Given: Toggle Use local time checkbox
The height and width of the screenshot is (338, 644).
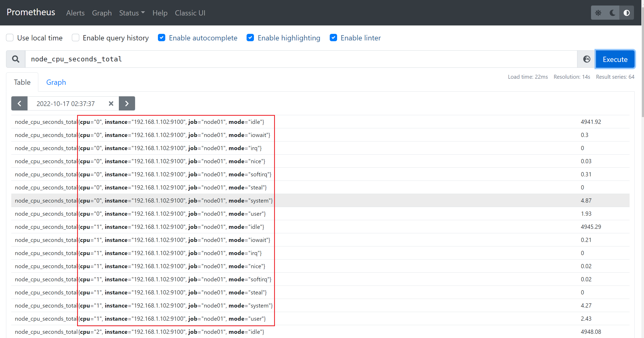Looking at the screenshot, I should pyautogui.click(x=10, y=38).
